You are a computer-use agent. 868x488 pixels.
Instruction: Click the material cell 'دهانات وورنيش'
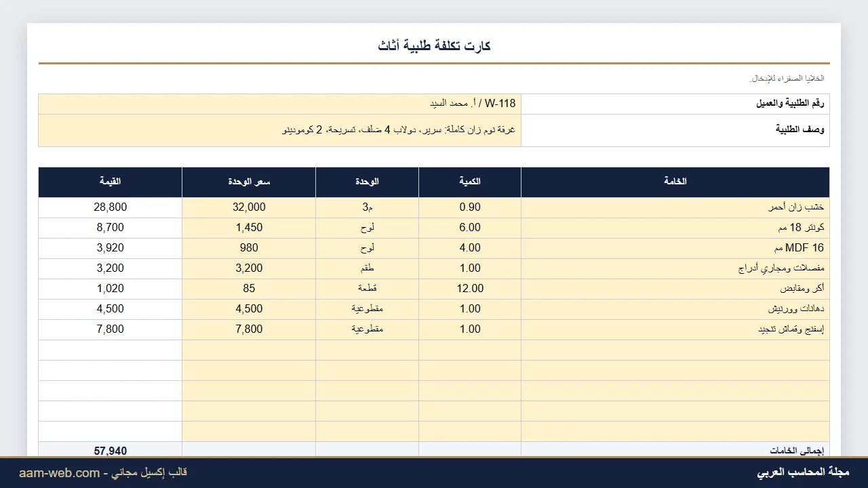[x=675, y=309]
